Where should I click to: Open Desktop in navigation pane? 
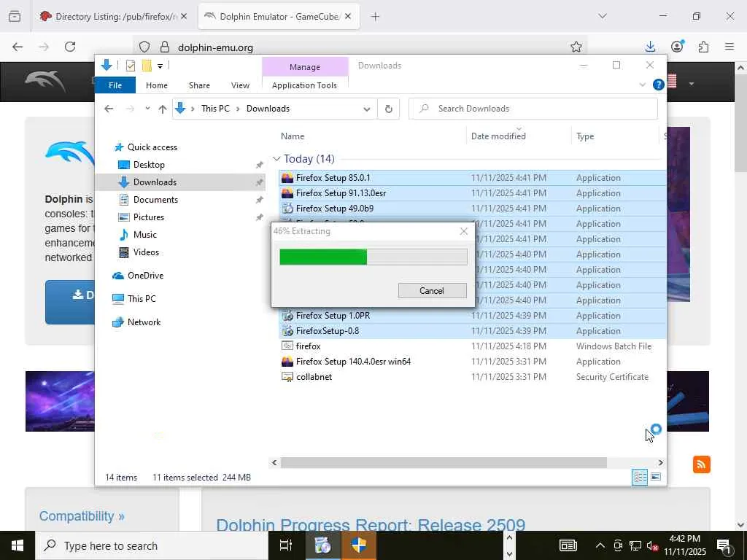point(149,165)
